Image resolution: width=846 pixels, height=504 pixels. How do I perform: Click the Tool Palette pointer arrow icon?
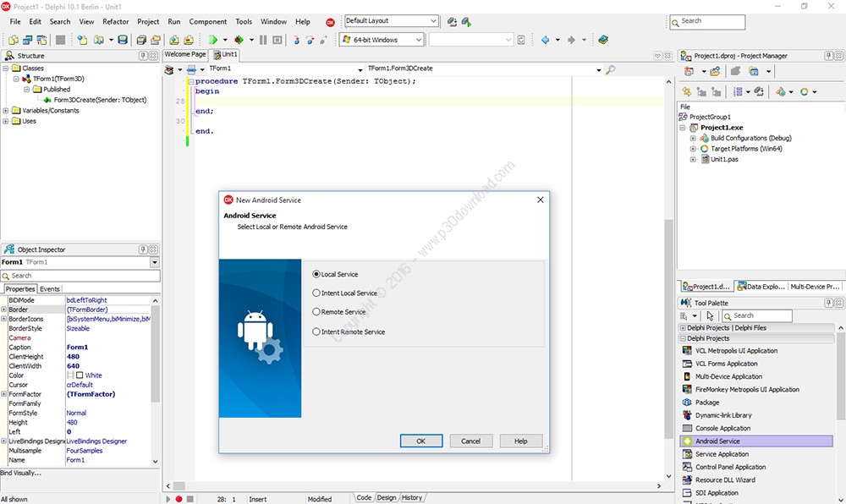710,316
